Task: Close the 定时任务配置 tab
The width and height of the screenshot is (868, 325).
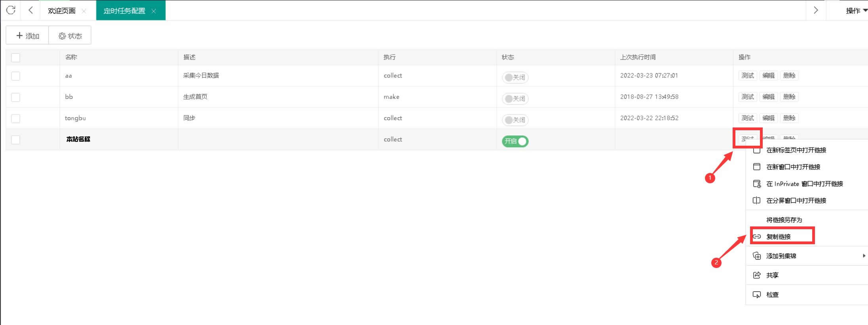Action: [x=154, y=11]
